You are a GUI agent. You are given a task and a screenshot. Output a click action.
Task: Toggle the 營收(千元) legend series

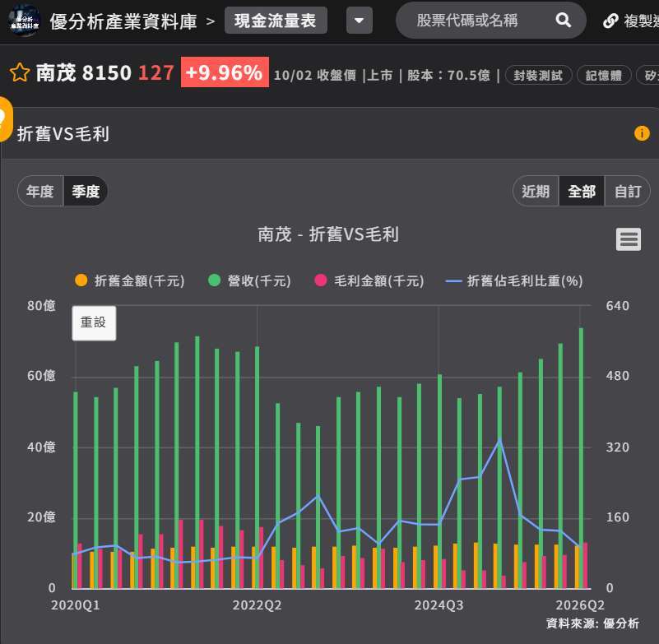(249, 280)
